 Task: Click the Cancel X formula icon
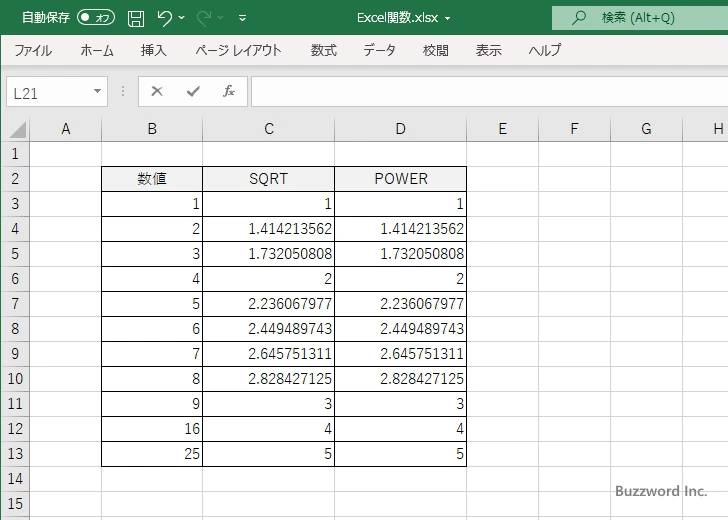coord(157,91)
